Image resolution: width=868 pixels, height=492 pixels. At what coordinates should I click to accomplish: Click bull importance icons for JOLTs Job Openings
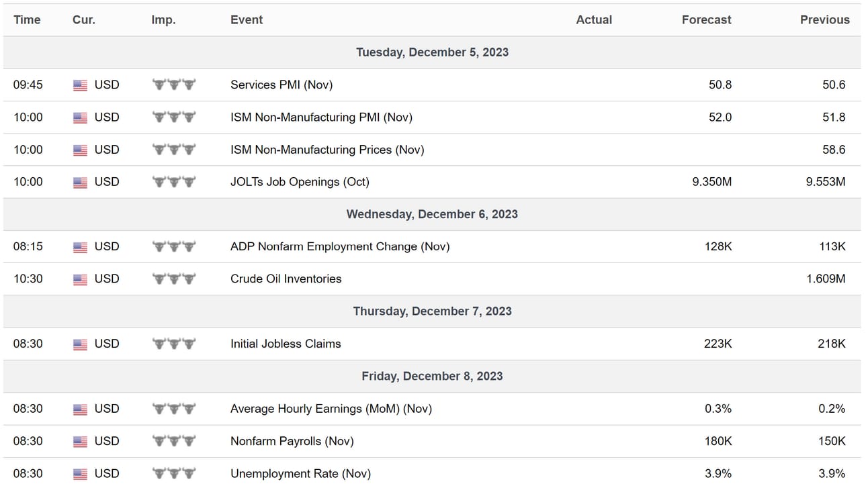(174, 182)
